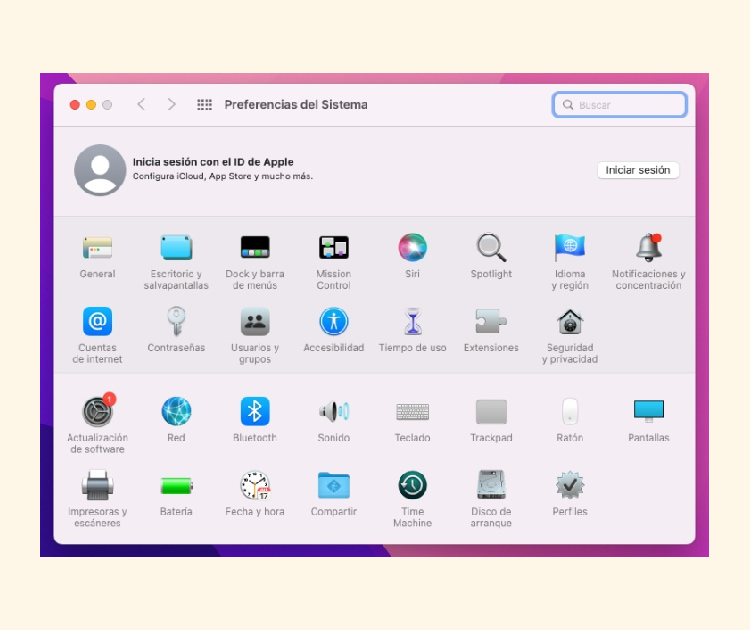Open Seguridad y privacidad preferences

tap(570, 321)
